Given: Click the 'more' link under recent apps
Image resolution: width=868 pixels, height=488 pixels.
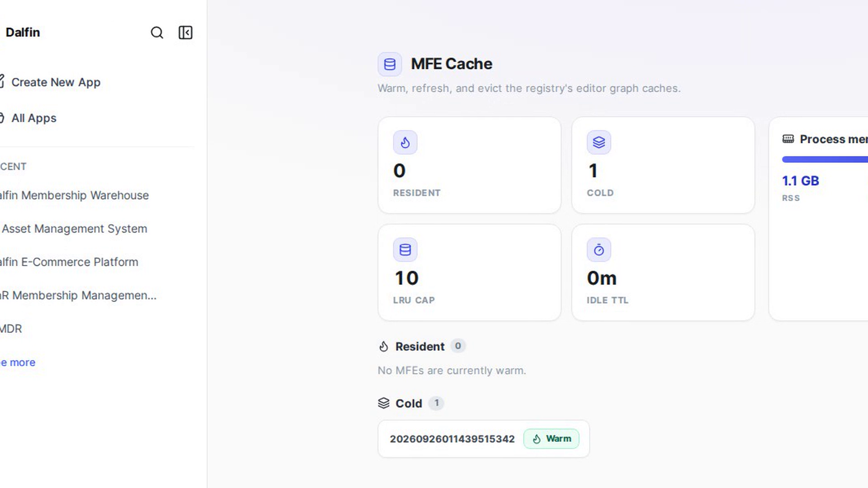Looking at the screenshot, I should tap(18, 362).
